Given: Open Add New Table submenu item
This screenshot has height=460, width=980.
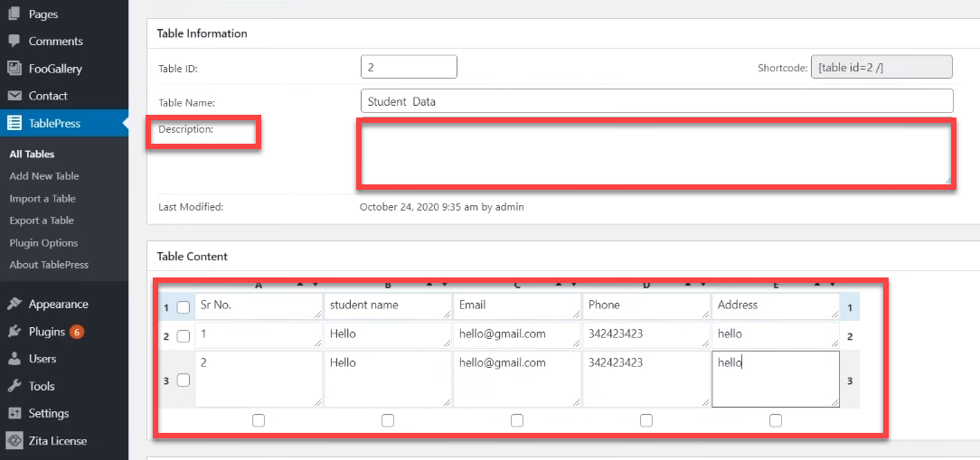Looking at the screenshot, I should click(x=44, y=176).
